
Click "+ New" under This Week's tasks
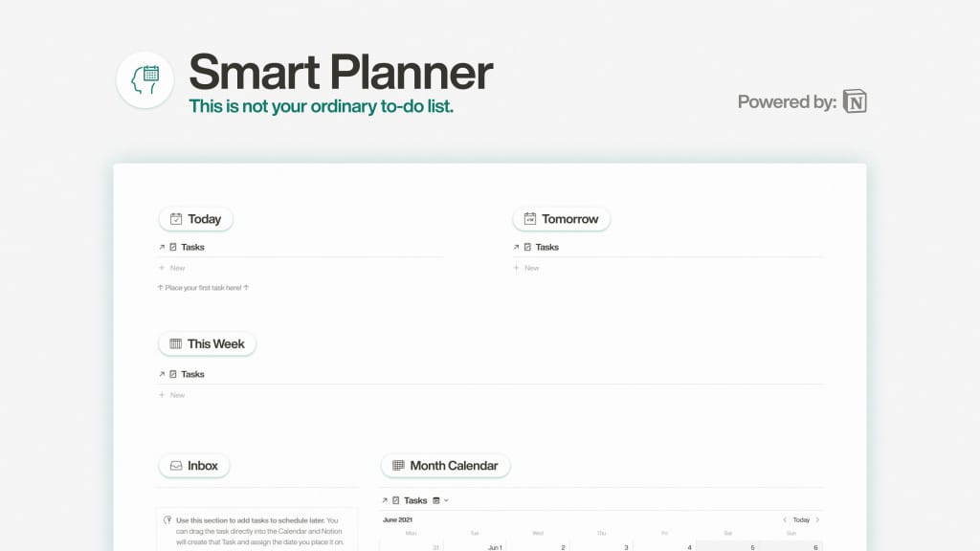pos(170,395)
